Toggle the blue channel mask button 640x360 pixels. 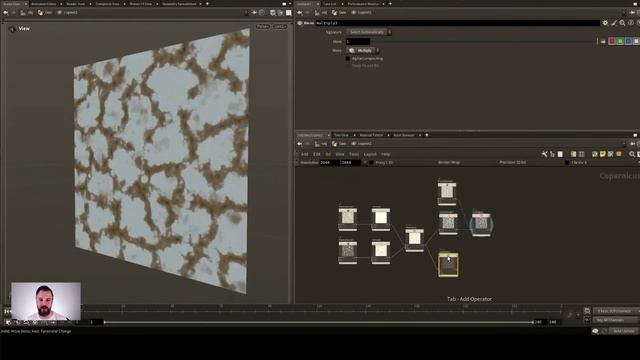[x=628, y=41]
